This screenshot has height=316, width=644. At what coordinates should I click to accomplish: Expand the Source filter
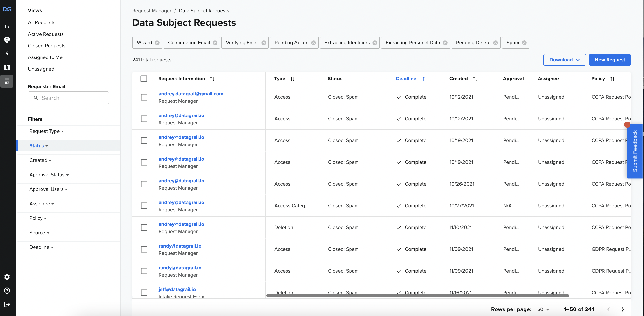tap(39, 233)
